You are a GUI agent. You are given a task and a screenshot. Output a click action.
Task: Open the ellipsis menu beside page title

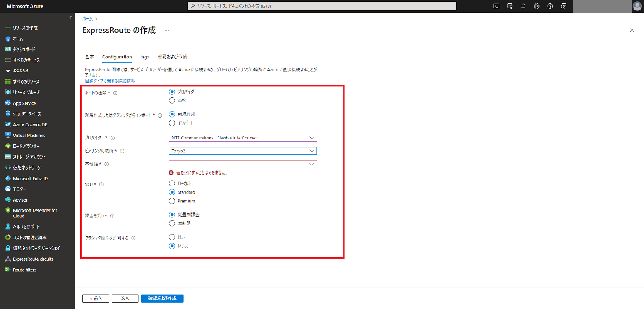point(166,30)
